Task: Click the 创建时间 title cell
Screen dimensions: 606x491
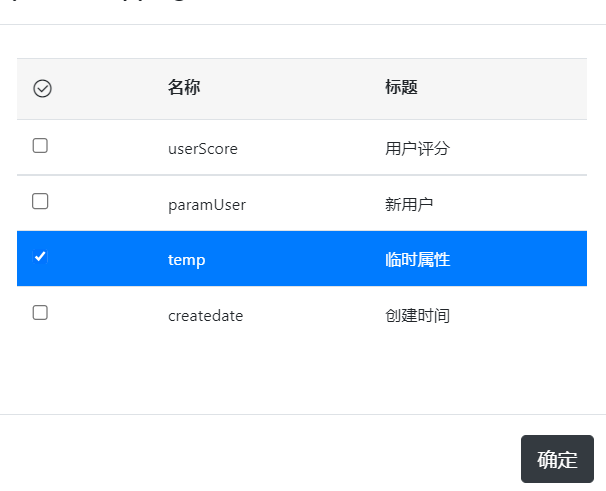Action: (x=417, y=316)
